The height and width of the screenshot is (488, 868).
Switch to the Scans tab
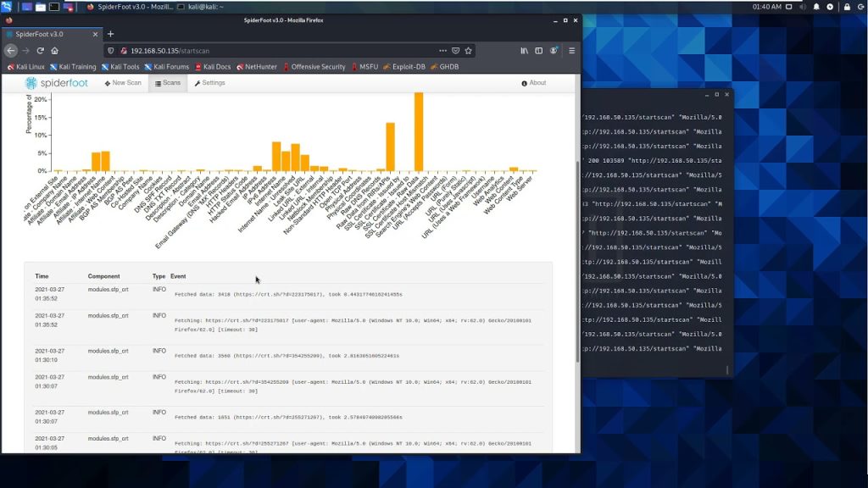tap(166, 83)
